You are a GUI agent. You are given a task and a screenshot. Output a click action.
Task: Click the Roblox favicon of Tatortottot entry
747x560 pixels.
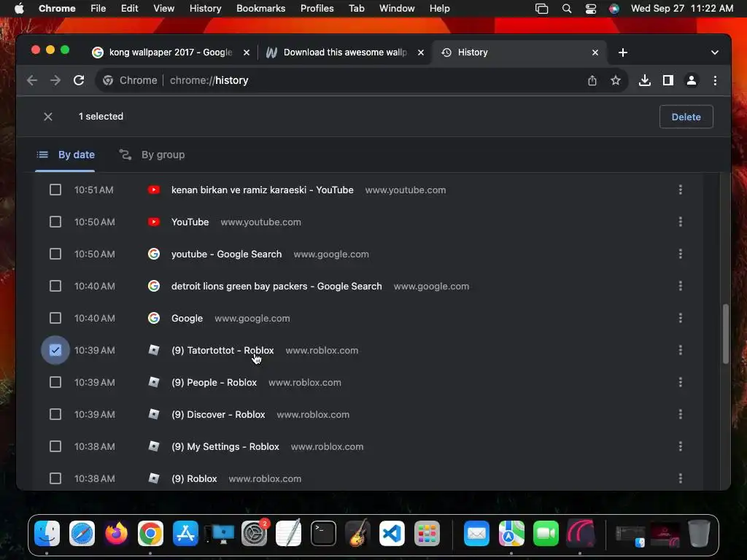[x=153, y=351]
